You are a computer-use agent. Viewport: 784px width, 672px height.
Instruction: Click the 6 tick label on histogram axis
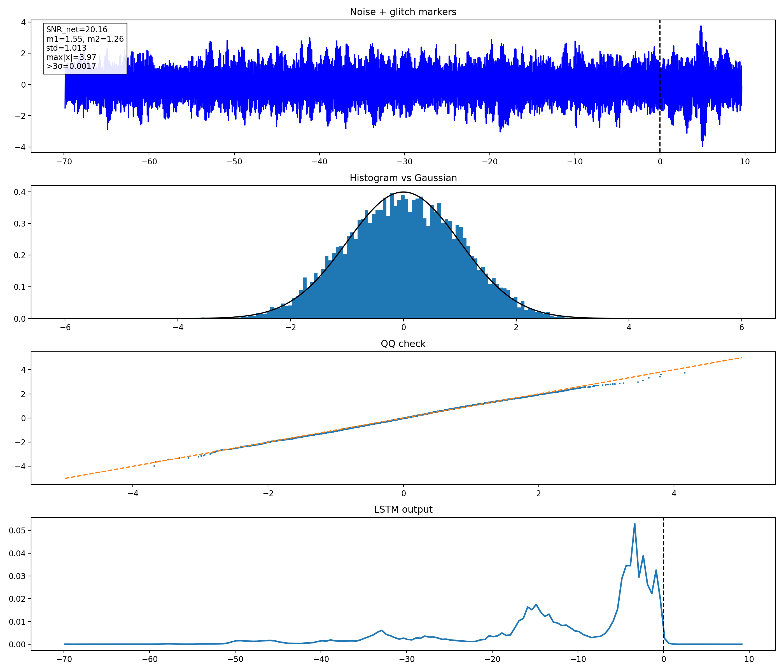point(742,327)
